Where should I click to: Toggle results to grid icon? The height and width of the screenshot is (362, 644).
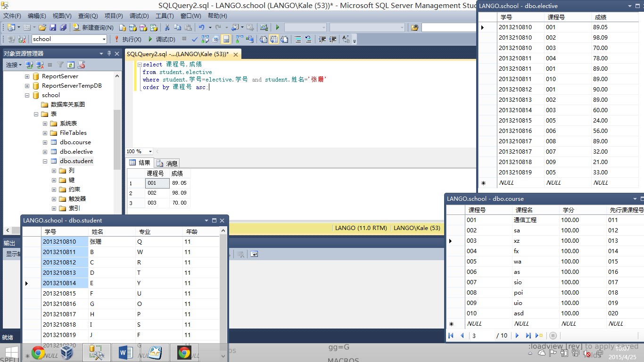click(x=274, y=39)
